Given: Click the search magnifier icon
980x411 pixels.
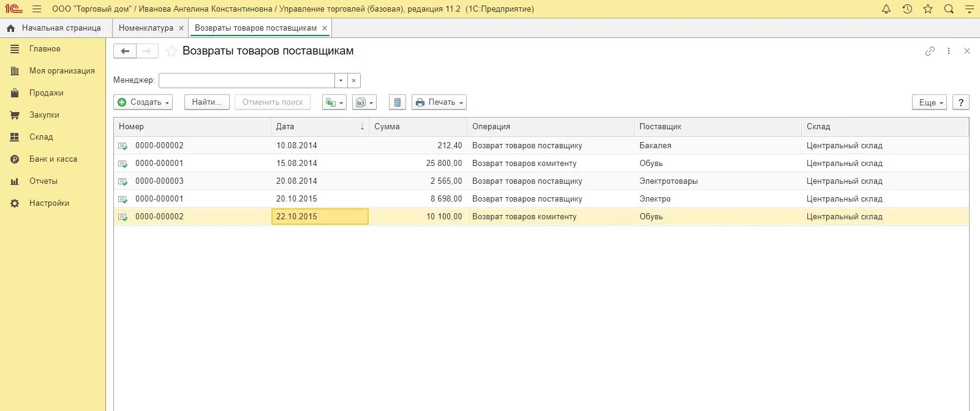Looking at the screenshot, I should (x=949, y=9).
